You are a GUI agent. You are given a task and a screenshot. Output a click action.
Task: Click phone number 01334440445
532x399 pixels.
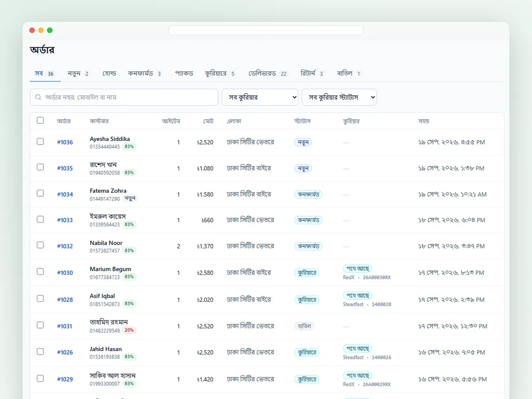105,147
